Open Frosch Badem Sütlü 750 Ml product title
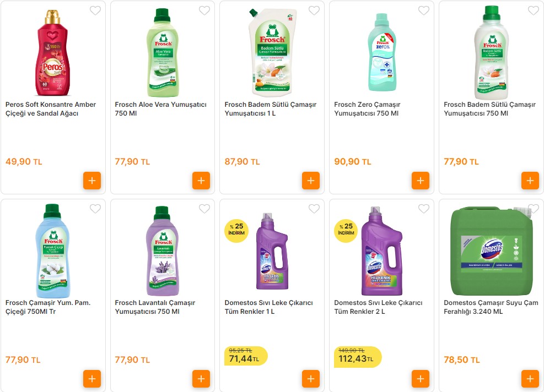Viewport: 544px width, 392px height. click(484, 109)
